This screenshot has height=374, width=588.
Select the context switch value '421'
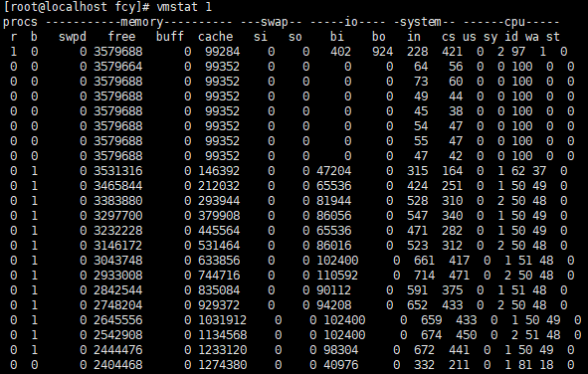click(x=452, y=52)
